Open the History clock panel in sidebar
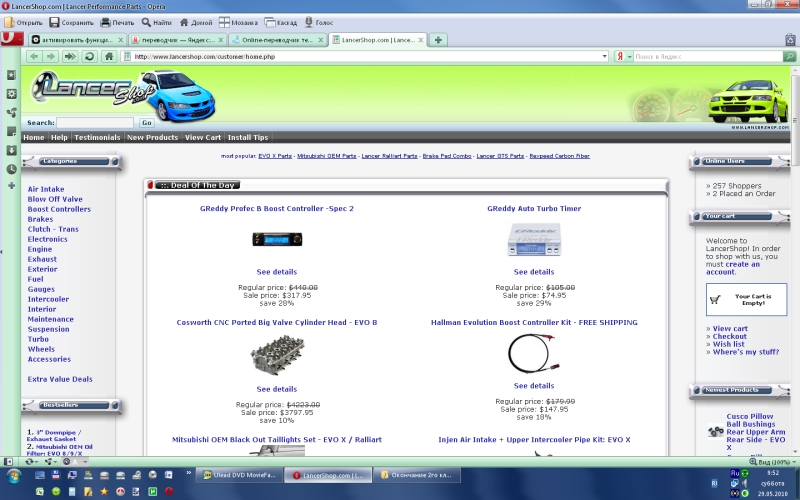 pos(11,169)
